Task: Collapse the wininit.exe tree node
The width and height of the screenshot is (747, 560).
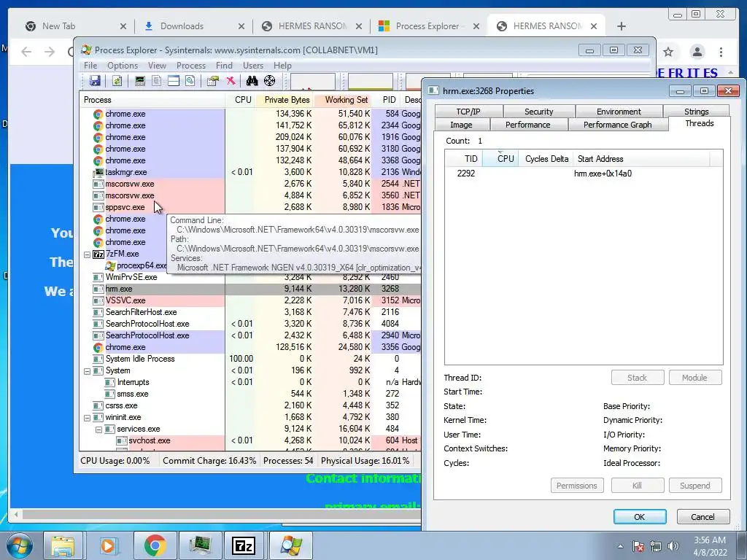Action: click(x=88, y=418)
